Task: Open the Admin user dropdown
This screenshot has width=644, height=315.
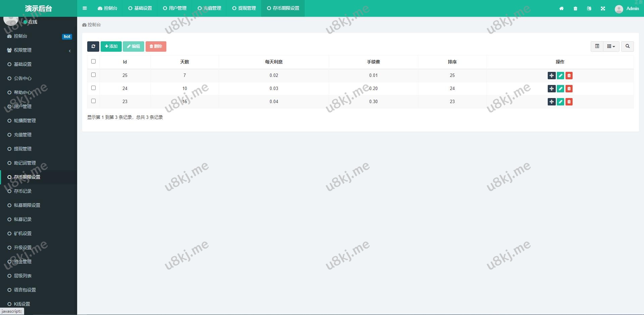Action: point(627,8)
